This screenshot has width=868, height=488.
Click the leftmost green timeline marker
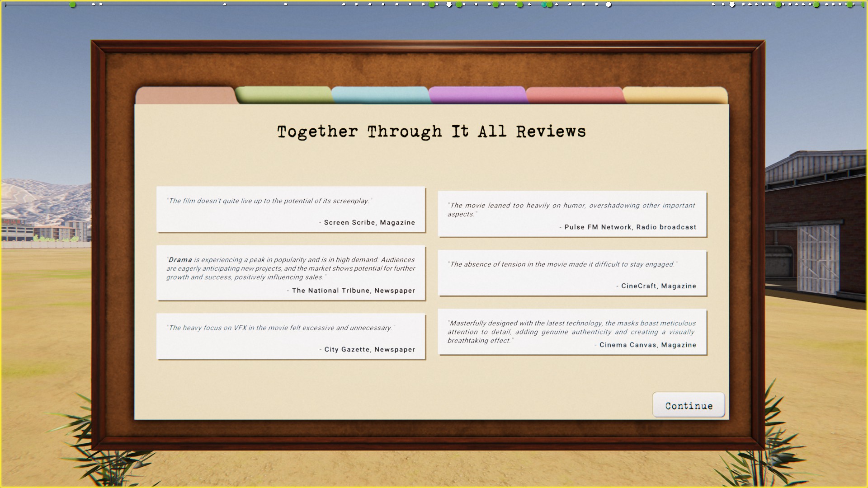tap(72, 5)
